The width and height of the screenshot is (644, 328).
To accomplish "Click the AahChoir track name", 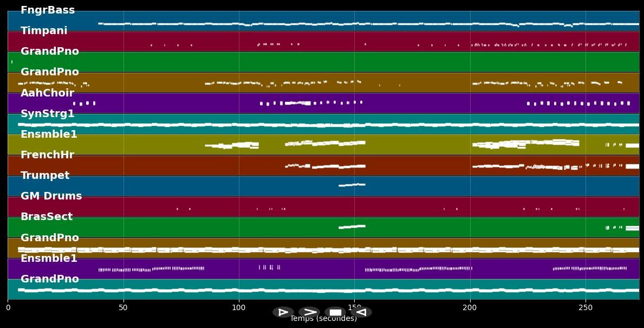I will (47, 93).
